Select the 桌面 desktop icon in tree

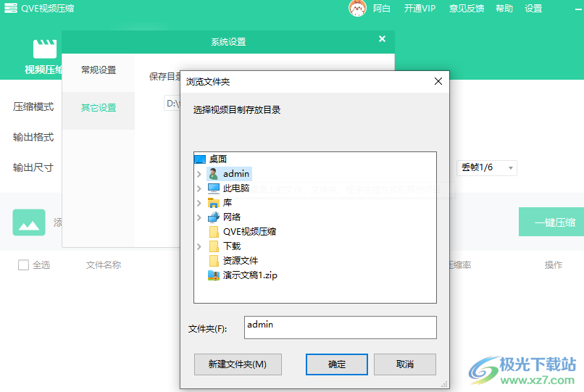click(x=200, y=159)
